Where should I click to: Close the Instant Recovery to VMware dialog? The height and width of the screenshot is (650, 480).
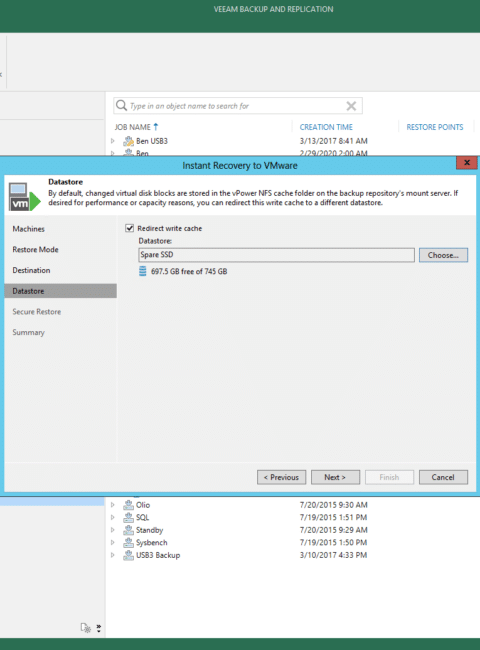467,162
